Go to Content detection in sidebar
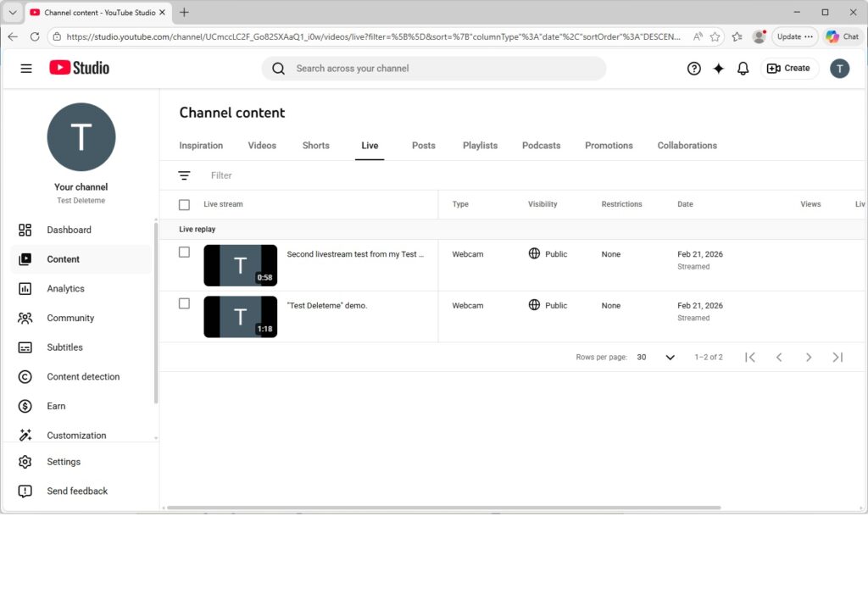Screen dimensions: 868x594 coord(83,377)
